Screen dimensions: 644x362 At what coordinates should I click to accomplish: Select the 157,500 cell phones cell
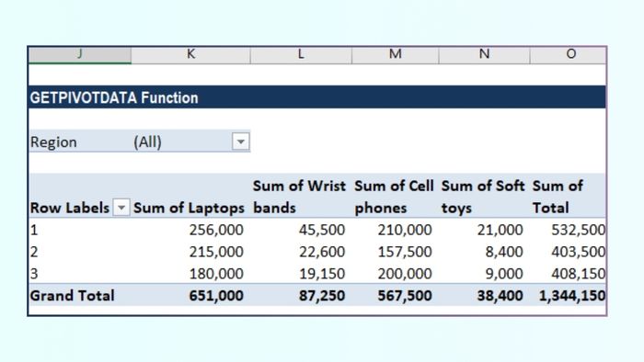(395, 252)
